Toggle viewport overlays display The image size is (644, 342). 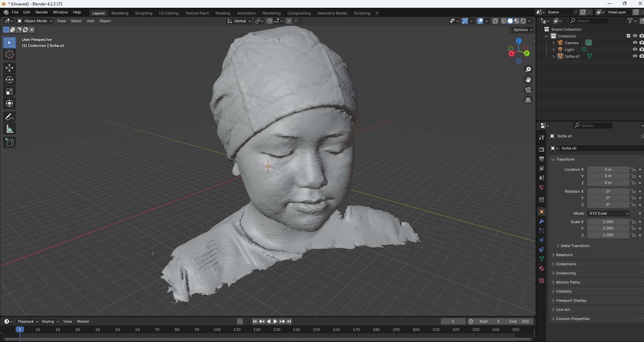pos(480,21)
